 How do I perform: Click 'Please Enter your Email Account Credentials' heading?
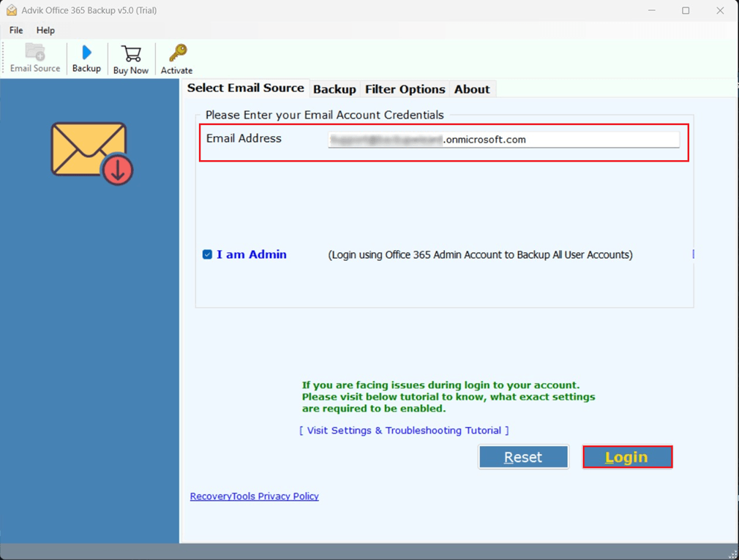(325, 115)
